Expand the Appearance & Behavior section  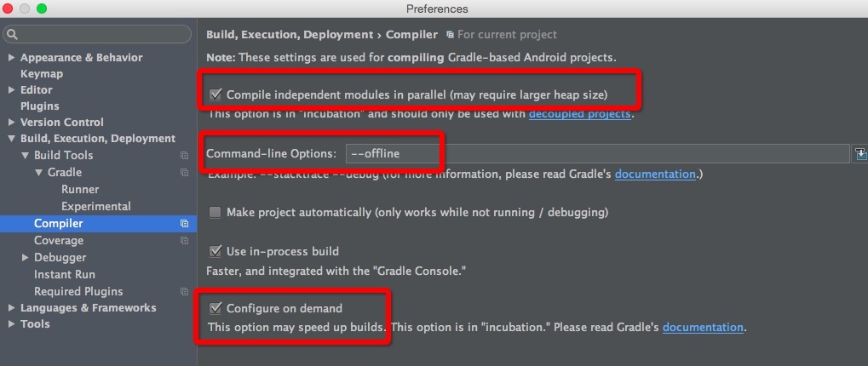point(11,58)
